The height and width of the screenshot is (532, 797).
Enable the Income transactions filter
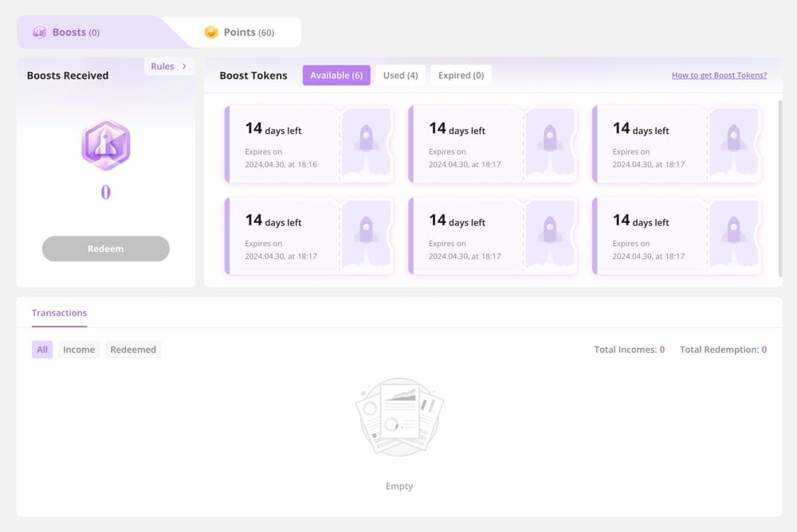point(79,349)
